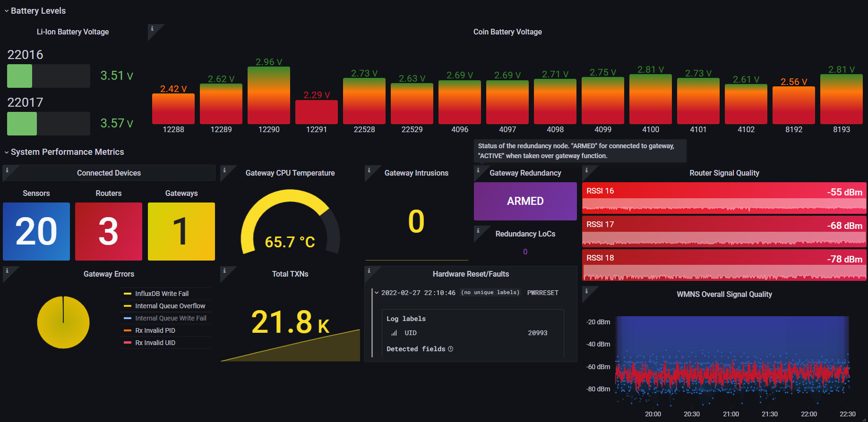868x422 pixels.
Task: Click the -55 dBm RSSI value
Action: click(845, 192)
